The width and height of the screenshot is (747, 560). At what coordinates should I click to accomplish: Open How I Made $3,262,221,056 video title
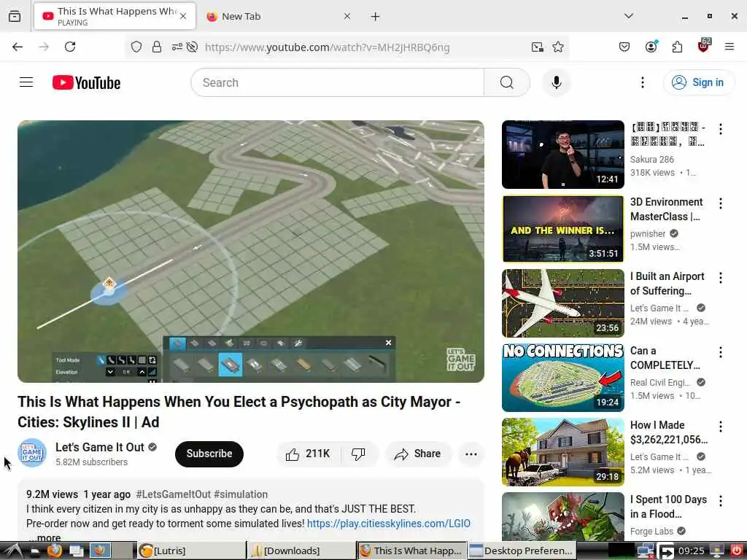click(668, 432)
